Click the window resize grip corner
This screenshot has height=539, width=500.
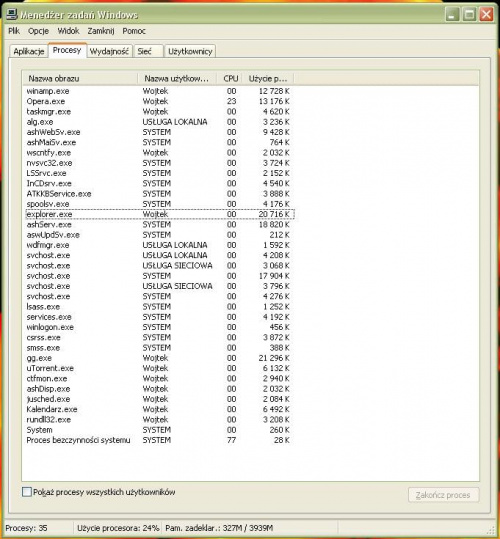pyautogui.click(x=491, y=531)
